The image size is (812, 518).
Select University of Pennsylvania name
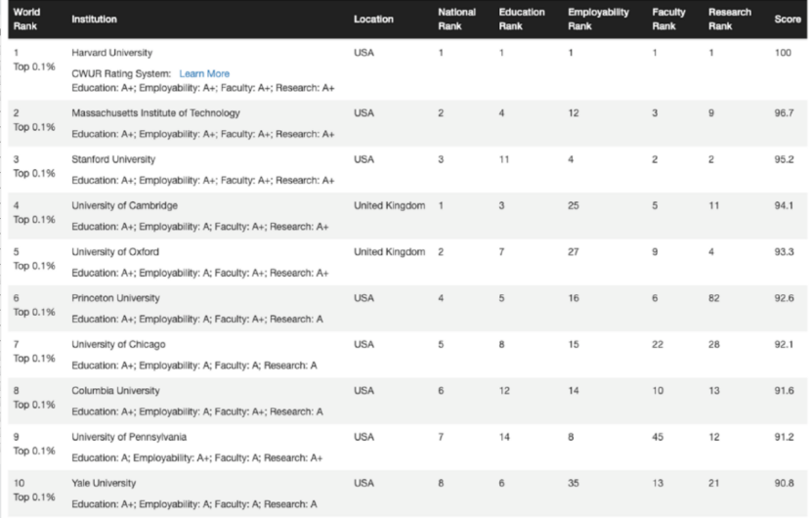(x=129, y=437)
